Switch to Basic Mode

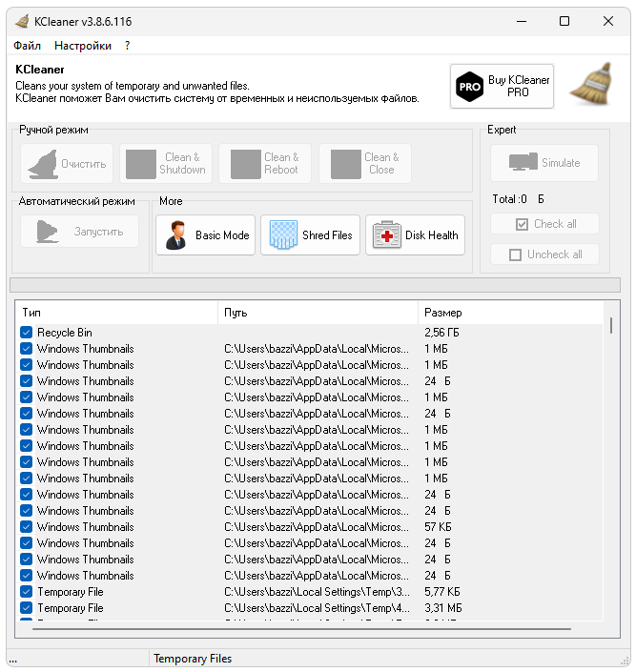[205, 235]
